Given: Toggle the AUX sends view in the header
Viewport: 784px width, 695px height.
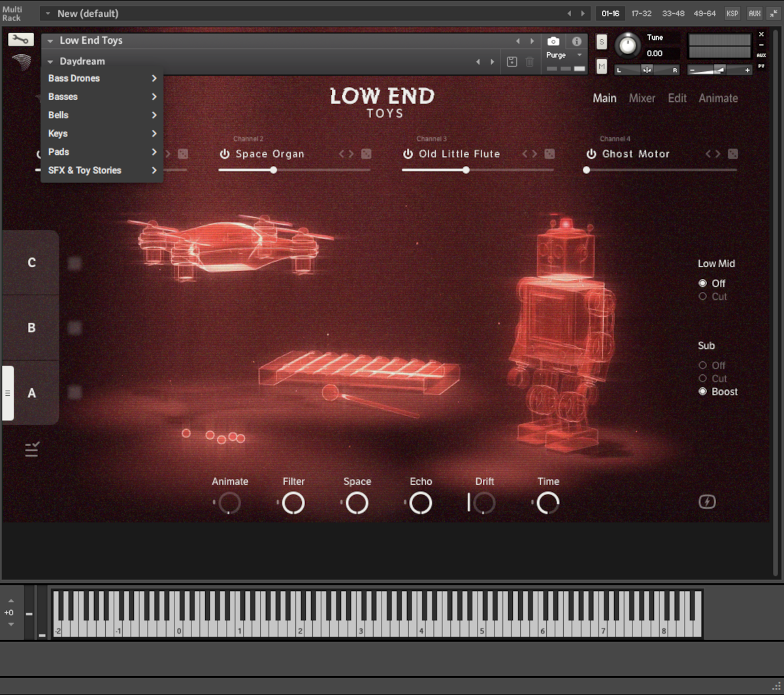Looking at the screenshot, I should 755,13.
